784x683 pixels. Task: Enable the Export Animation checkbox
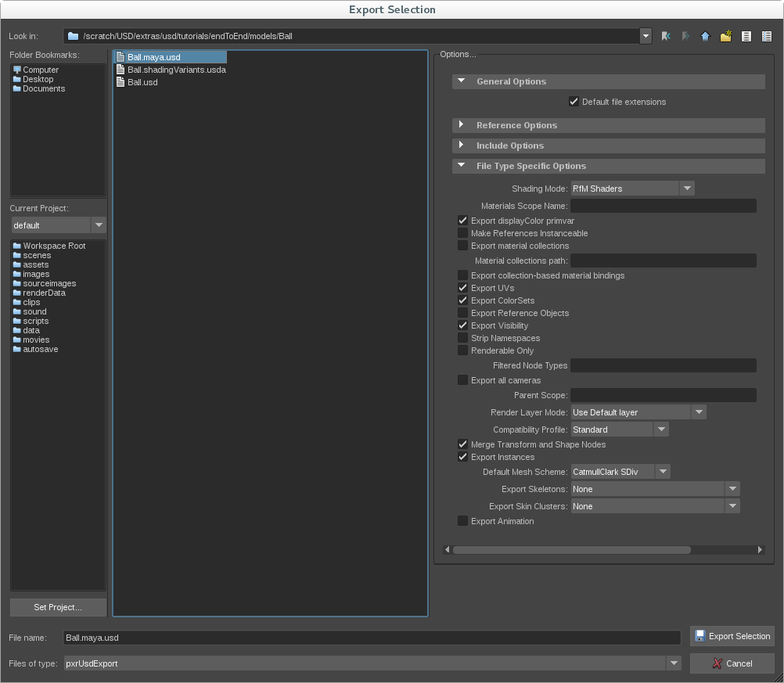(x=463, y=521)
